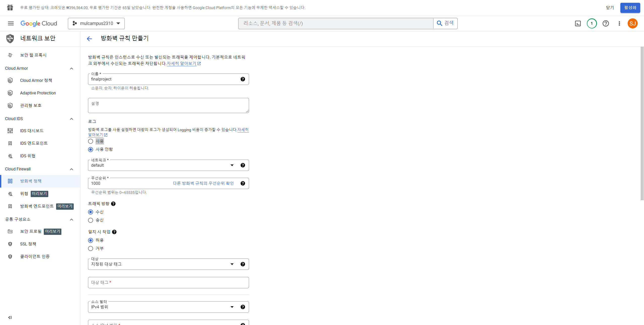This screenshot has width=644, height=325.
Task: Open the hamburger navigation menu
Action: point(11,23)
